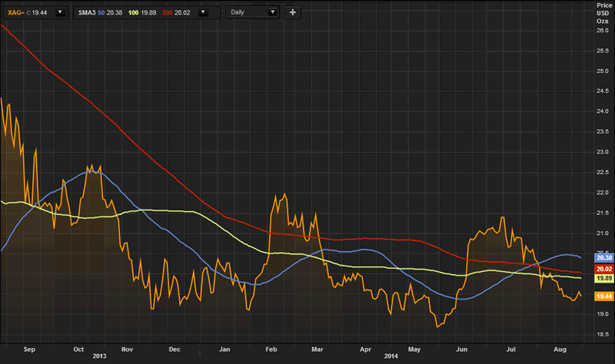Click the Sep label on time axis
Screen dimensions: 615x364
pos(30,349)
